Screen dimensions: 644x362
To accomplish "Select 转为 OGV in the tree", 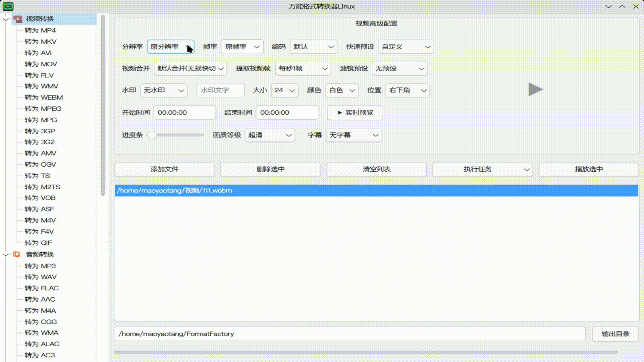I will [40, 165].
